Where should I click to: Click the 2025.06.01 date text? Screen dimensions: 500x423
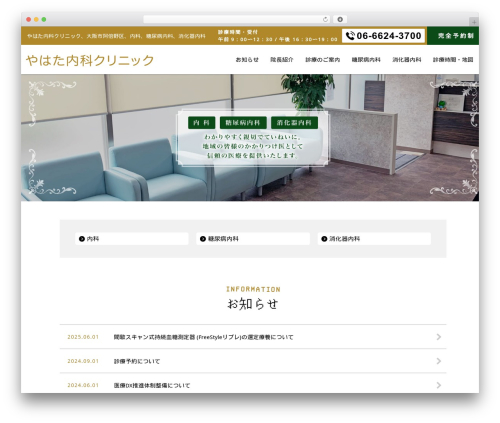point(83,337)
